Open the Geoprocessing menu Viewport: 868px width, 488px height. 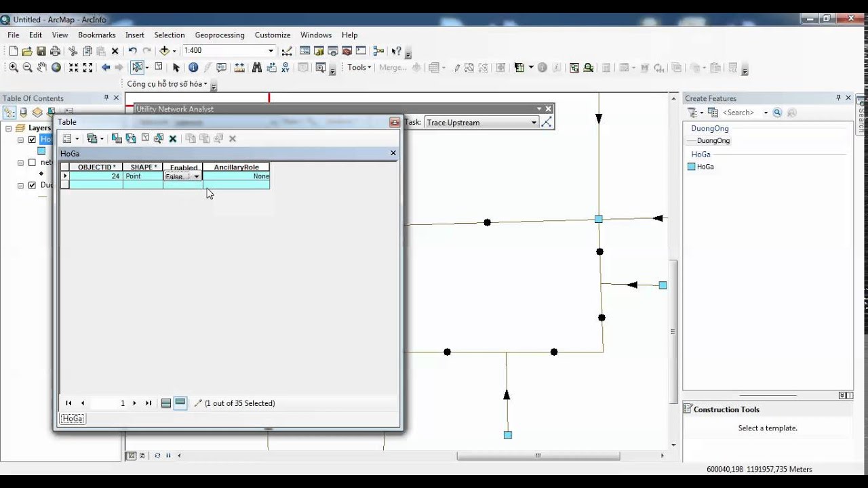click(x=220, y=35)
